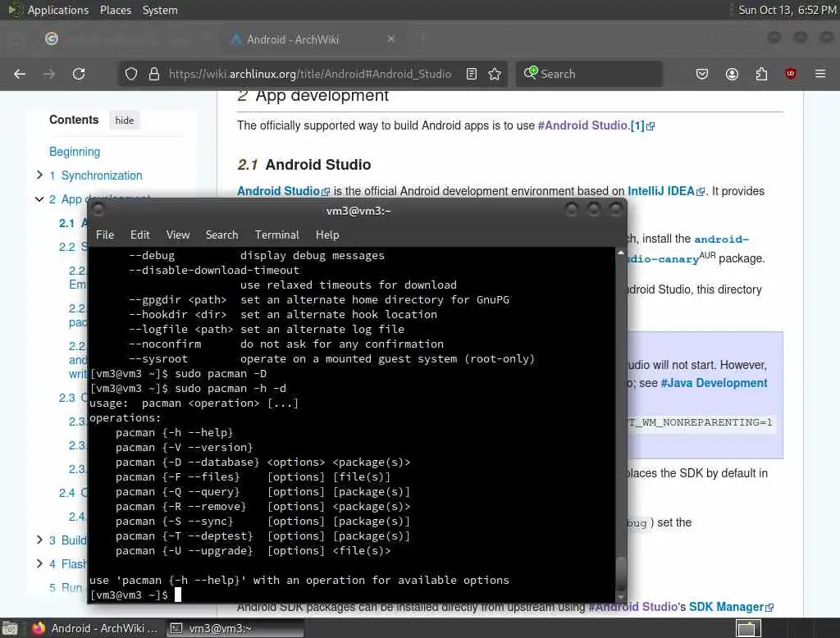Viewport: 840px width, 638px height.
Task: Click the 'pacman {-Q --query}' line
Action: pos(262,492)
